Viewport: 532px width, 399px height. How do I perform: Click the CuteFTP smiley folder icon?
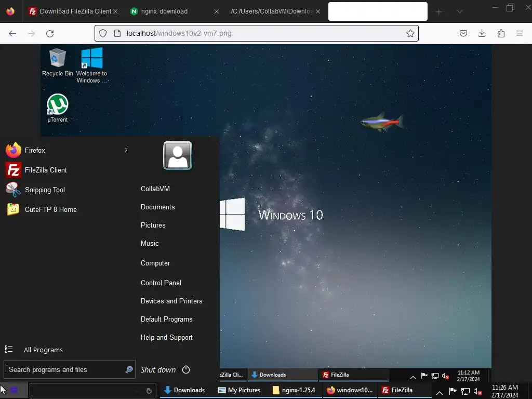(x=13, y=209)
